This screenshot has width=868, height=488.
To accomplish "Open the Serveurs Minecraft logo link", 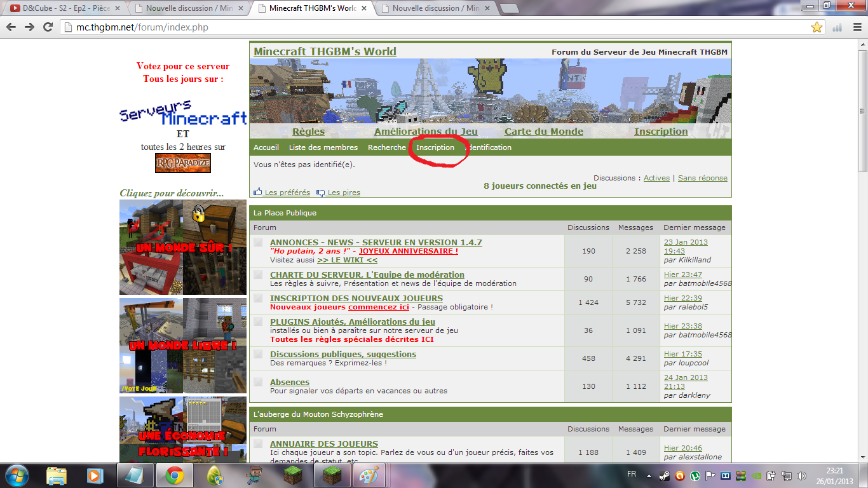I will [183, 113].
